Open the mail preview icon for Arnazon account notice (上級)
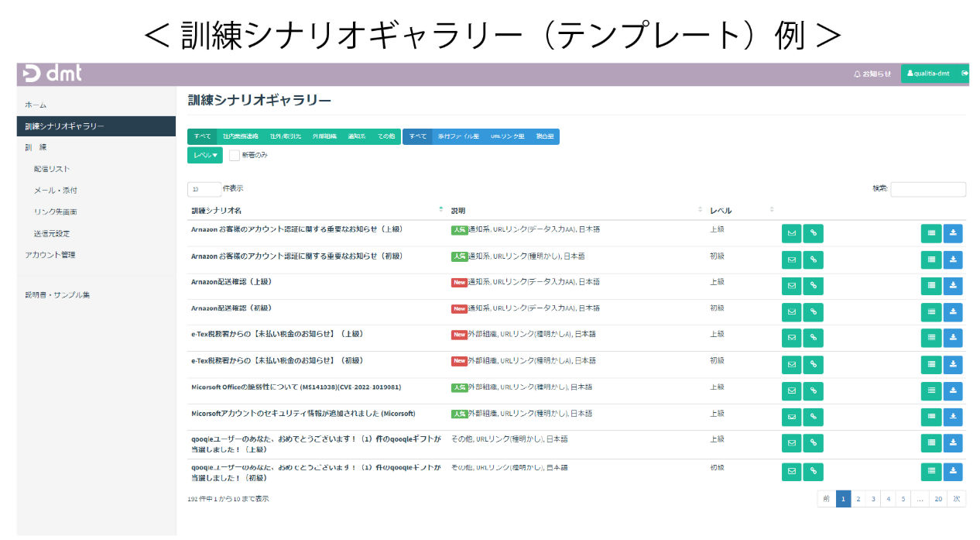The image size is (980, 540). (791, 233)
